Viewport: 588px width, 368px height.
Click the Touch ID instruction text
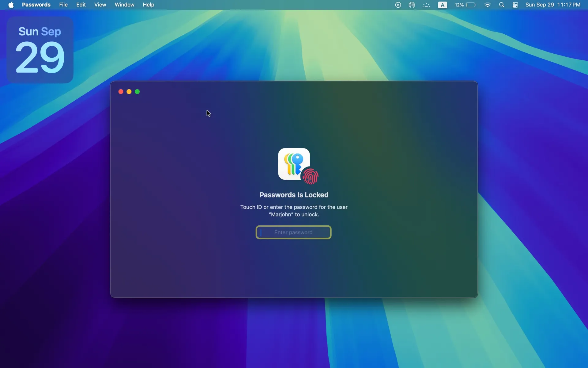[x=294, y=211]
